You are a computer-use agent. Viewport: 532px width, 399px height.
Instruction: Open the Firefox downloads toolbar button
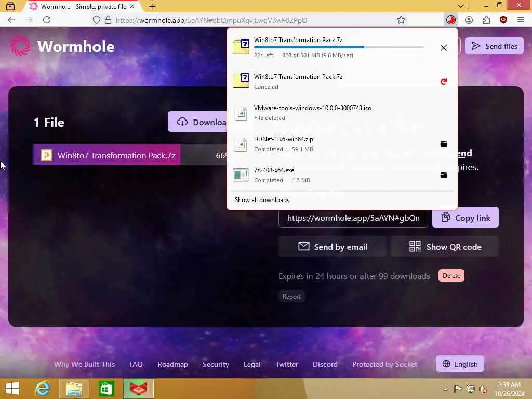click(x=450, y=20)
